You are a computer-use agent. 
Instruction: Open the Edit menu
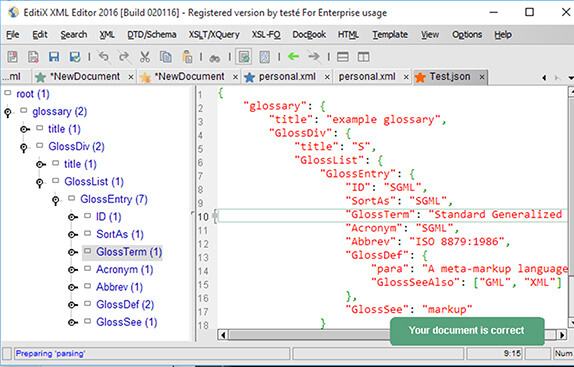[40, 35]
